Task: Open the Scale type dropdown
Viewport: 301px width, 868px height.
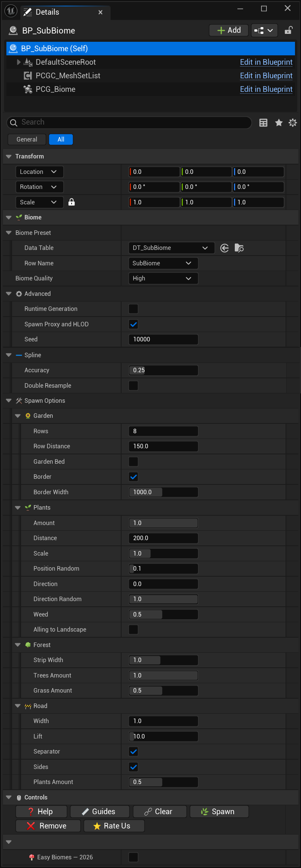Action: (x=39, y=202)
